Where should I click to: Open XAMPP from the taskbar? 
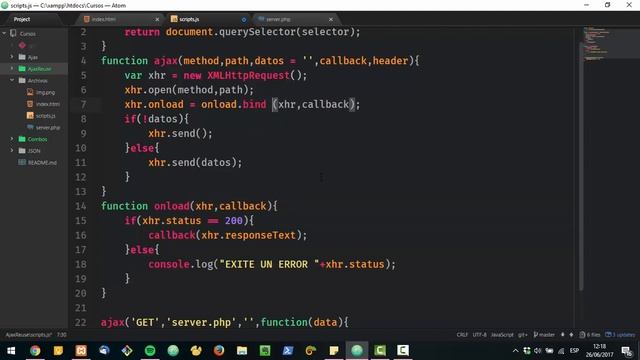click(81, 351)
